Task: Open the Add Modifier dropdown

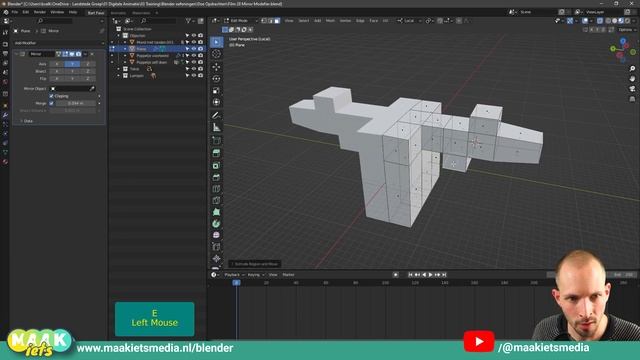Action: (59, 43)
